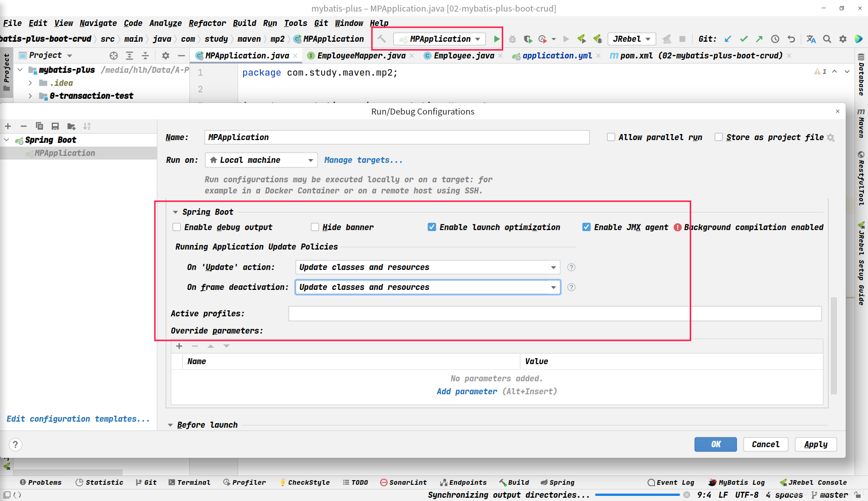868x501 pixels.
Task: Click Manage targets link
Action: tap(363, 160)
